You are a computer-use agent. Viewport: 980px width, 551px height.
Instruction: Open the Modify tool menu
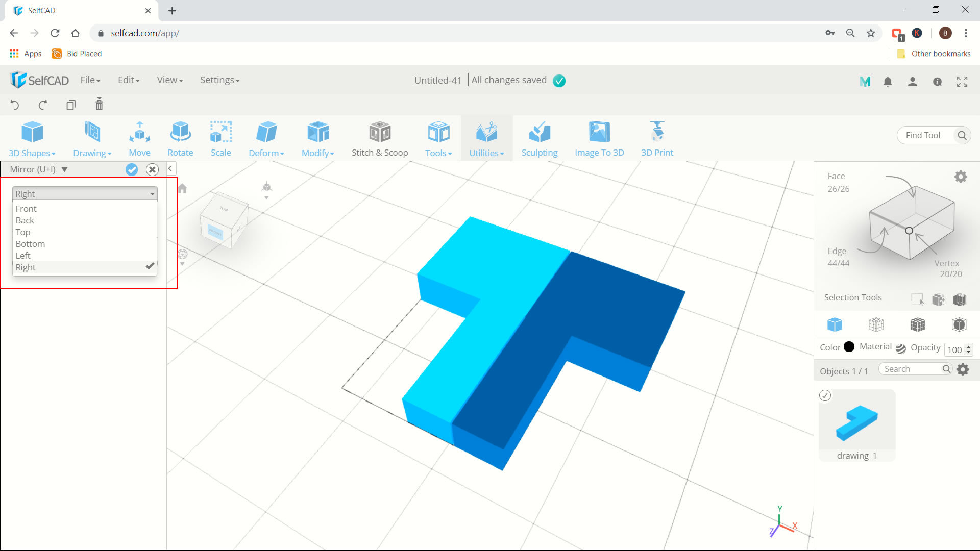pos(317,139)
